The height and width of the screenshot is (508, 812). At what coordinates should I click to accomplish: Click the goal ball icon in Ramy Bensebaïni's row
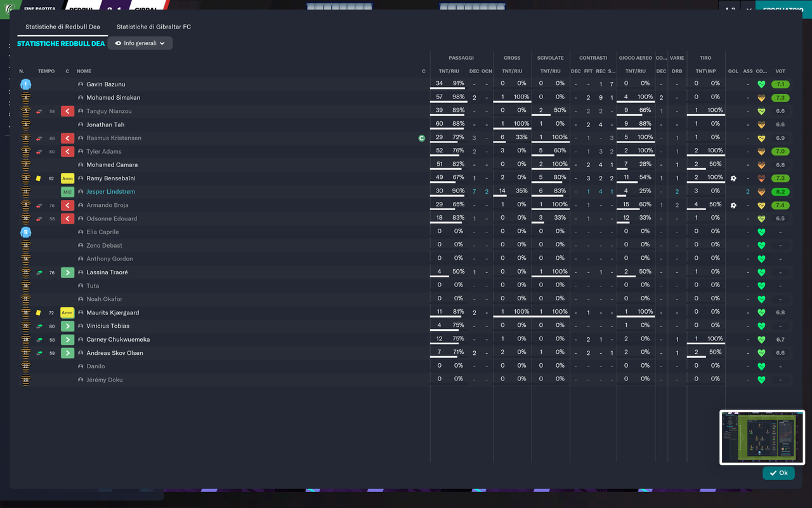[x=733, y=178]
